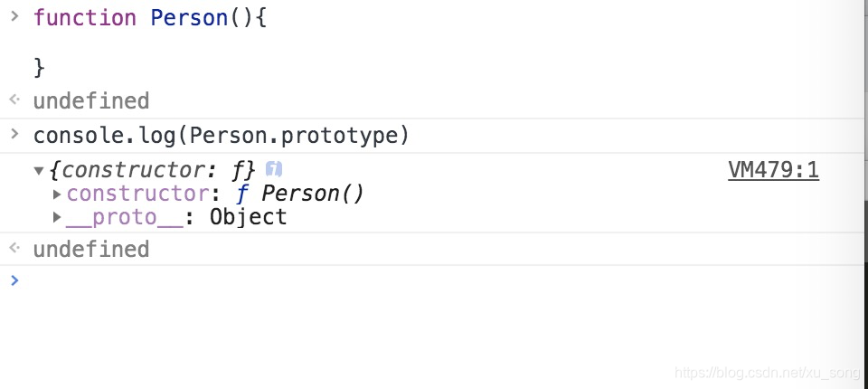Click the blue console prompt arrow
Screen dimensions: 868x389
[15, 280]
